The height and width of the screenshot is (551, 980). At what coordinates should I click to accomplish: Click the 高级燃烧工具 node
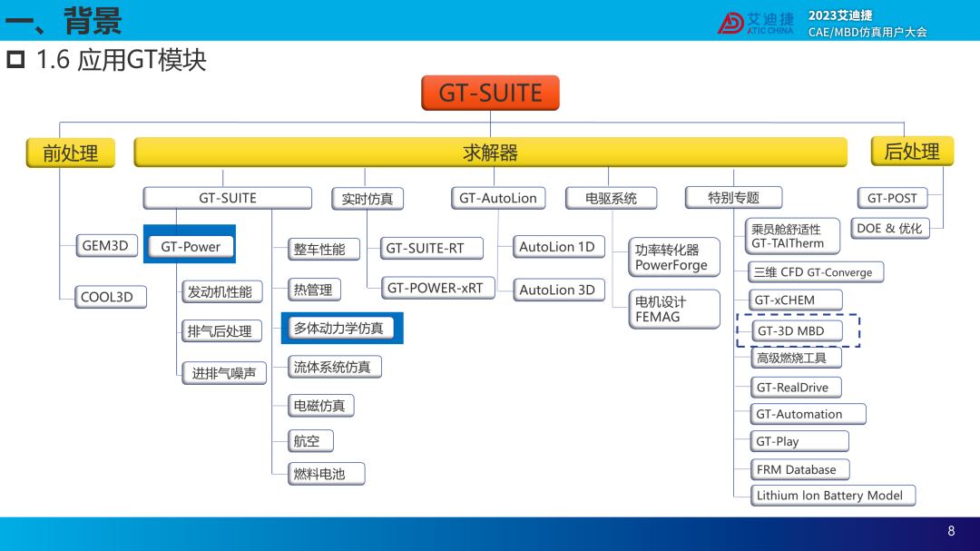pyautogui.click(x=797, y=358)
